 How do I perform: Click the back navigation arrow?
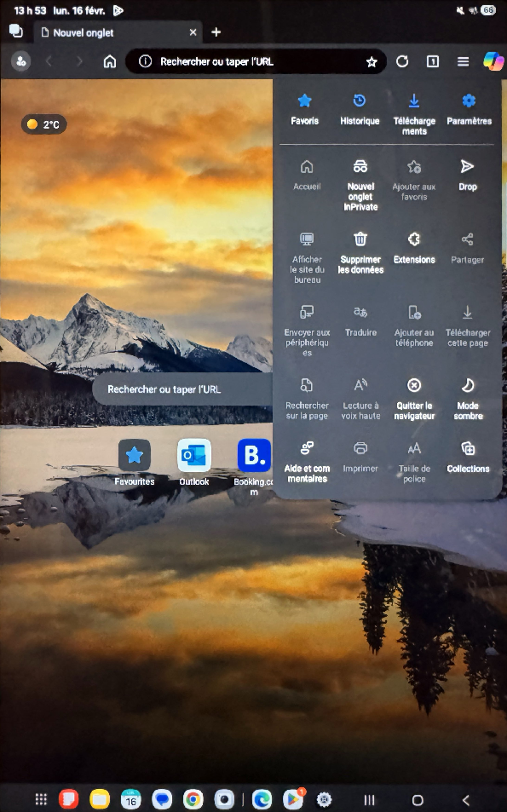[49, 61]
